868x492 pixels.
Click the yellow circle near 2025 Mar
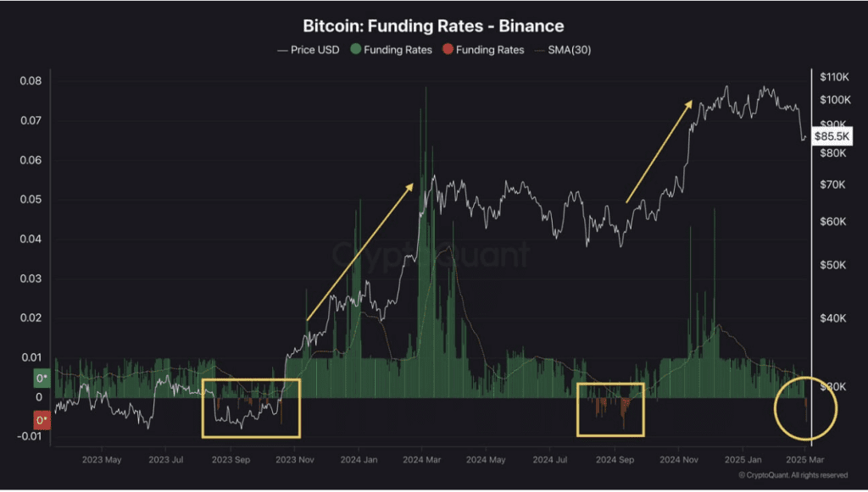(x=805, y=408)
